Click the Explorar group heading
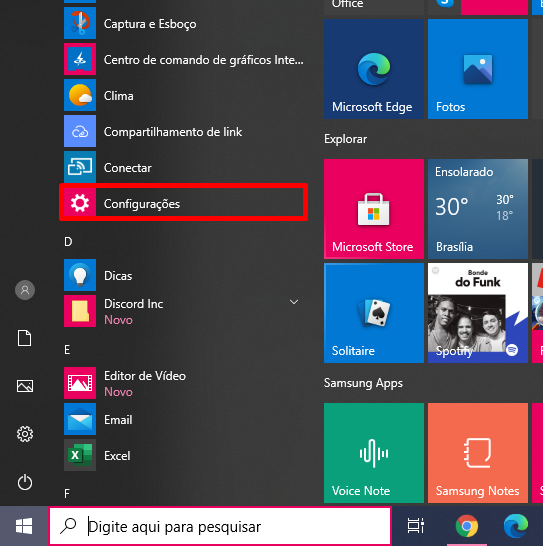The height and width of the screenshot is (546, 543). pyautogui.click(x=345, y=139)
